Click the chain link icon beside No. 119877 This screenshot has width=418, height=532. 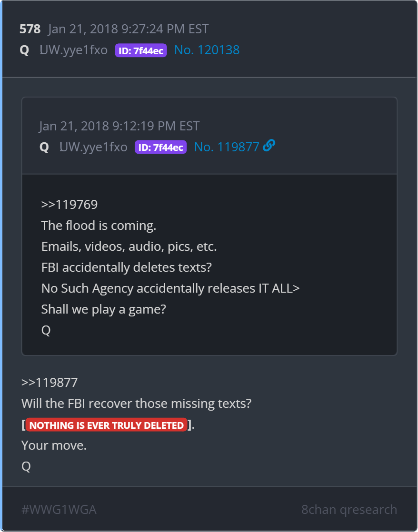[269, 146]
